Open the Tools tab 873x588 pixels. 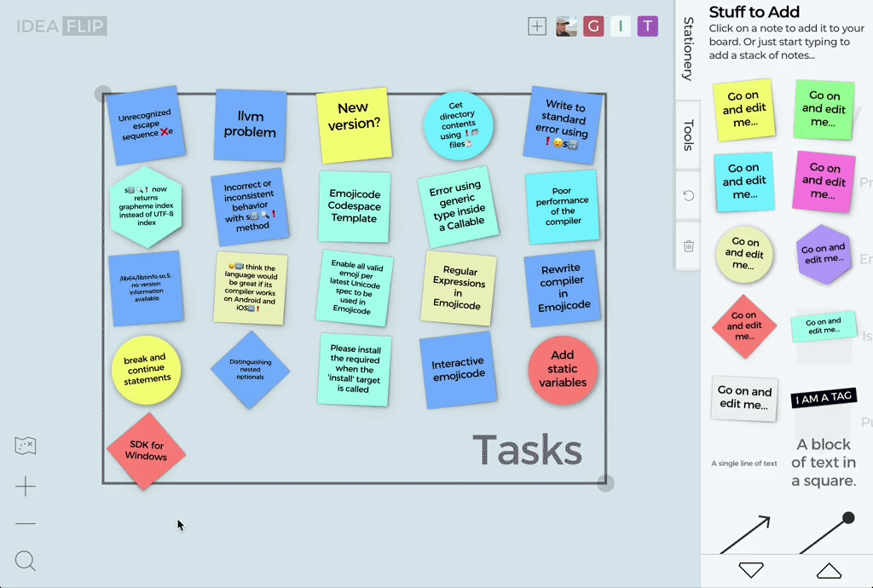click(x=689, y=135)
